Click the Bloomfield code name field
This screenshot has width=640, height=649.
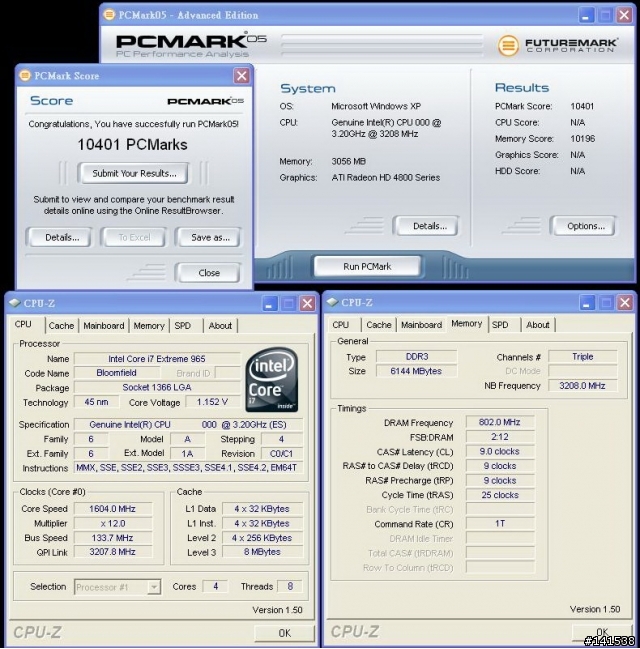116,373
